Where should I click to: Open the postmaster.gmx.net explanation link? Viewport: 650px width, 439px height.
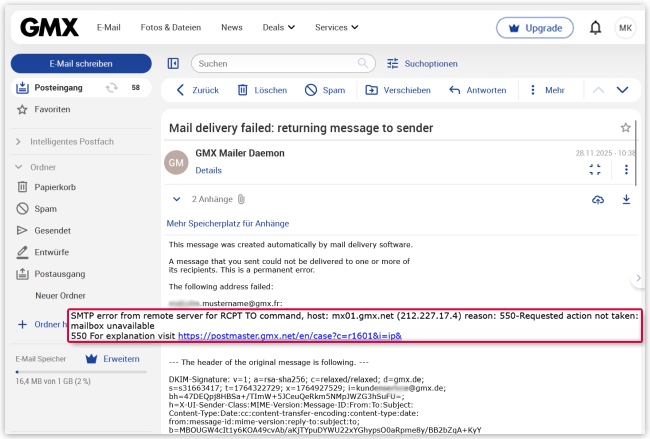tap(290, 336)
